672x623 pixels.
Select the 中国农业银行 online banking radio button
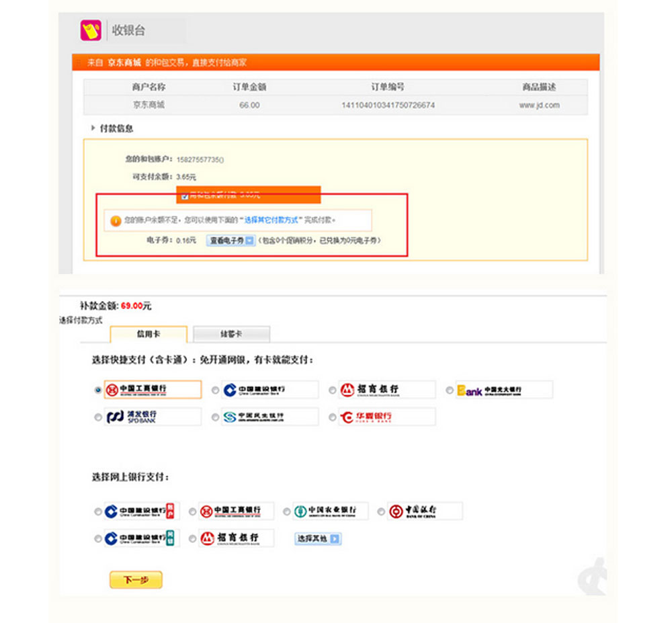click(287, 511)
